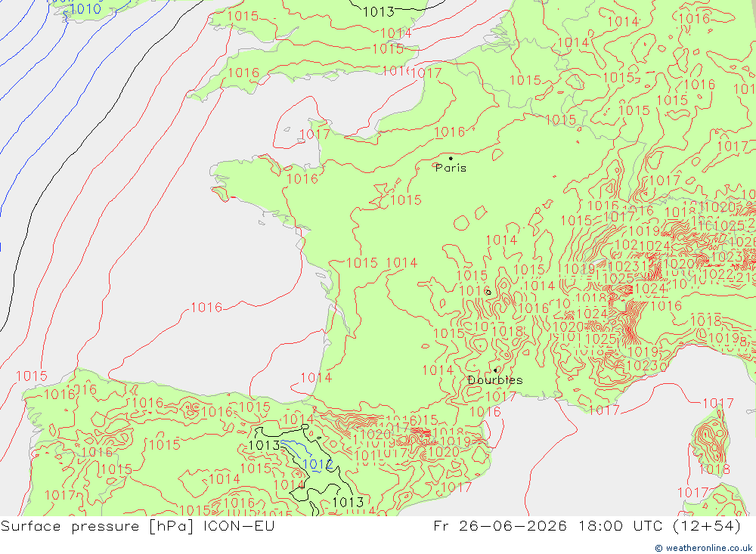Click the forecast offset '(12+54)' text

coord(706,526)
